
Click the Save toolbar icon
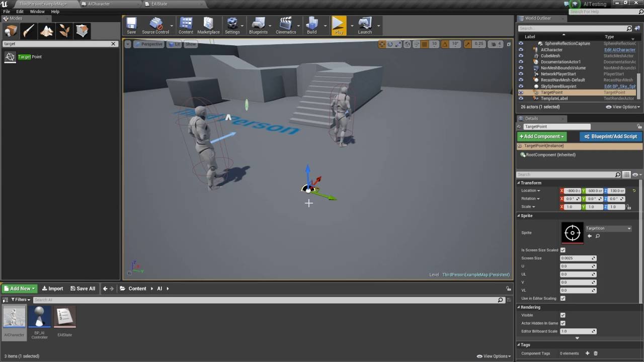point(131,26)
